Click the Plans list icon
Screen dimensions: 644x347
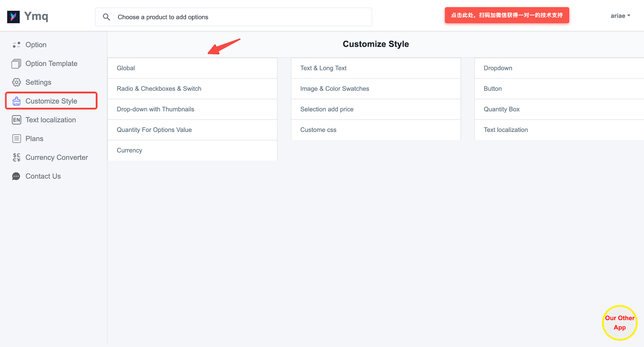coord(17,139)
